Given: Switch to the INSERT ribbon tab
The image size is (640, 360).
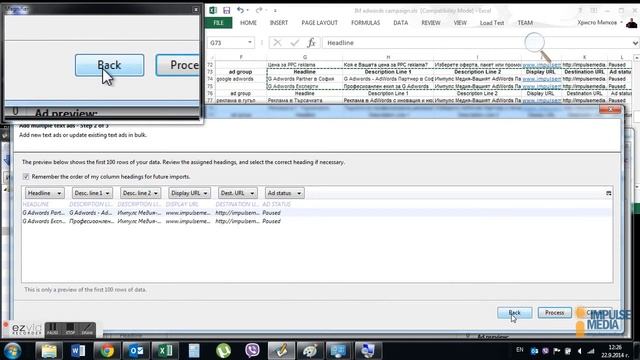Looking at the screenshot, I should click(279, 23).
